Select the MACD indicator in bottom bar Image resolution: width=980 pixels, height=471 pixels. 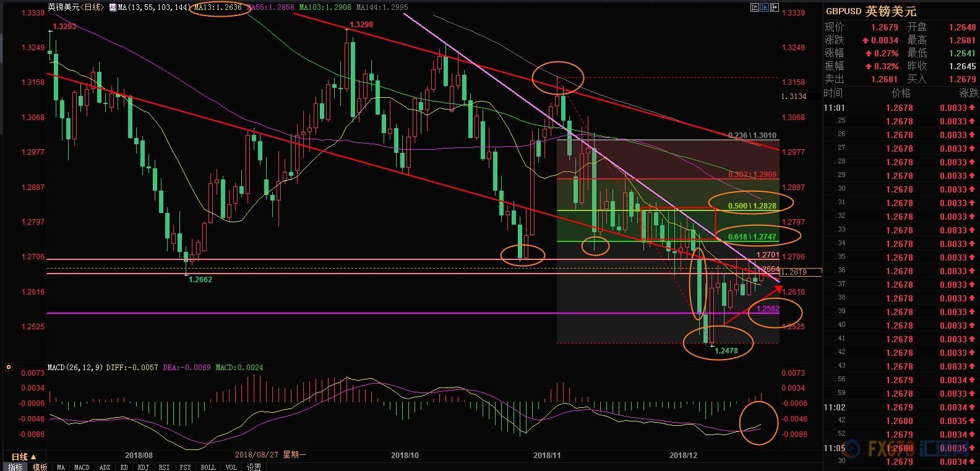coord(82,467)
